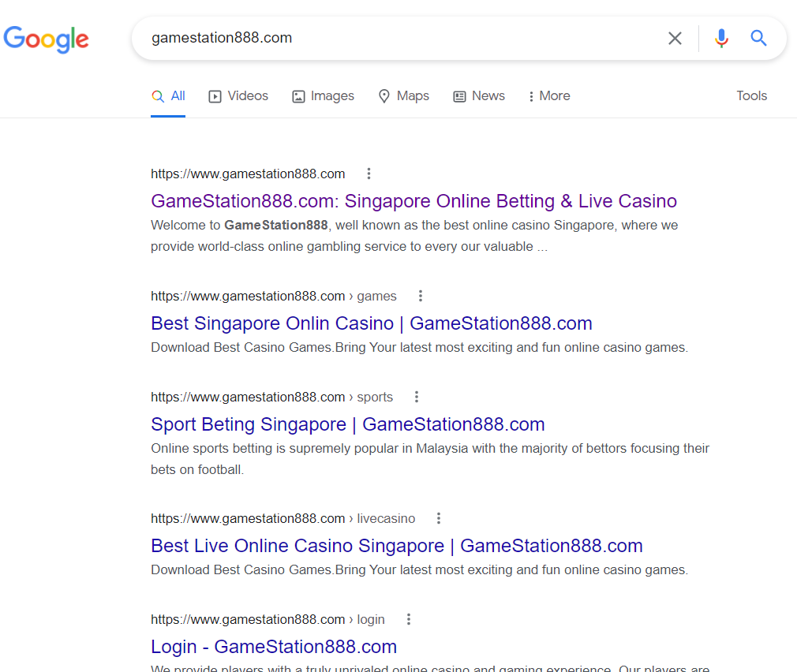Click the blue magnifier search icon
Image resolution: width=797 pixels, height=672 pixels.
click(758, 38)
